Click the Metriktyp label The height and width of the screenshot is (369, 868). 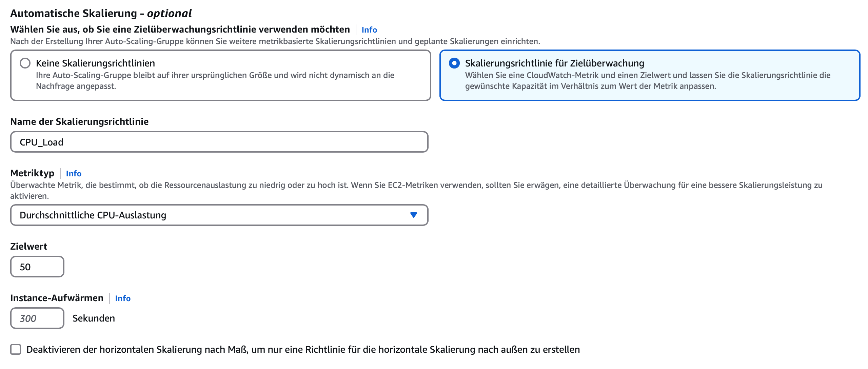click(32, 173)
